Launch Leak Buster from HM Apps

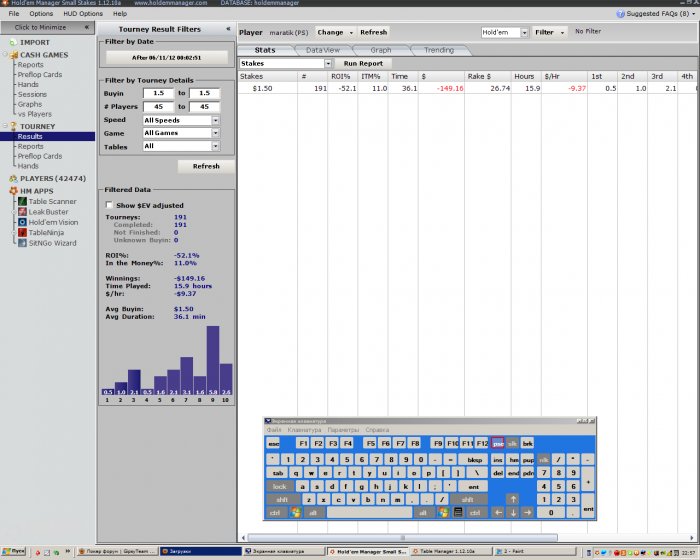tap(22, 212)
